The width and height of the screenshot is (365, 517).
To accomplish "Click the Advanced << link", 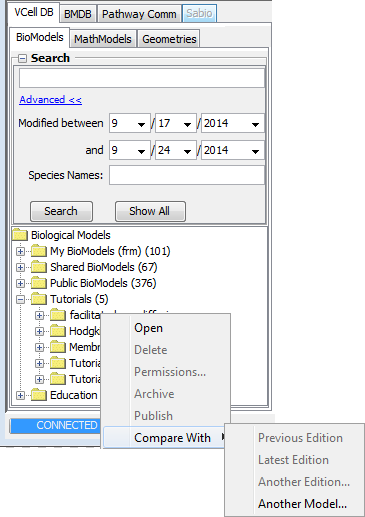I will 50,100.
